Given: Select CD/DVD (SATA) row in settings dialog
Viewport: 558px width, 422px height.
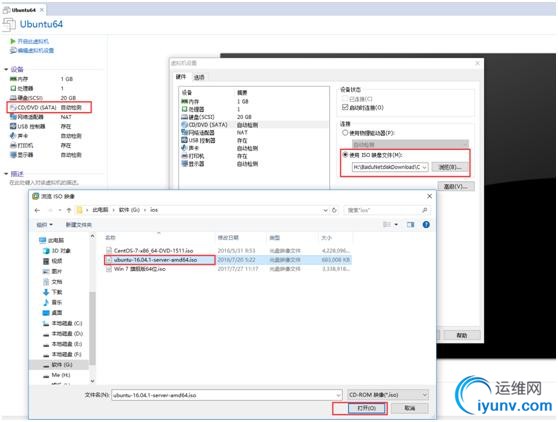Looking at the screenshot, I should coord(254,125).
